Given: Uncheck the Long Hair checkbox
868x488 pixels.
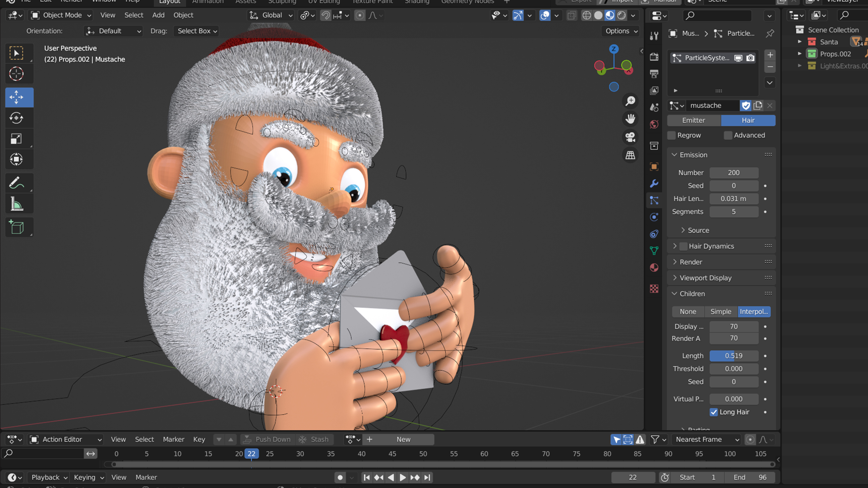Looking at the screenshot, I should (714, 412).
